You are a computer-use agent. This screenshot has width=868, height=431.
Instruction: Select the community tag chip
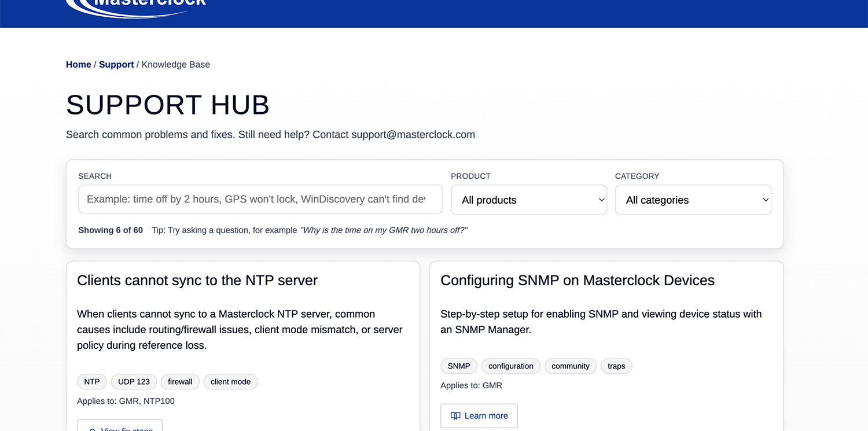[571, 366]
